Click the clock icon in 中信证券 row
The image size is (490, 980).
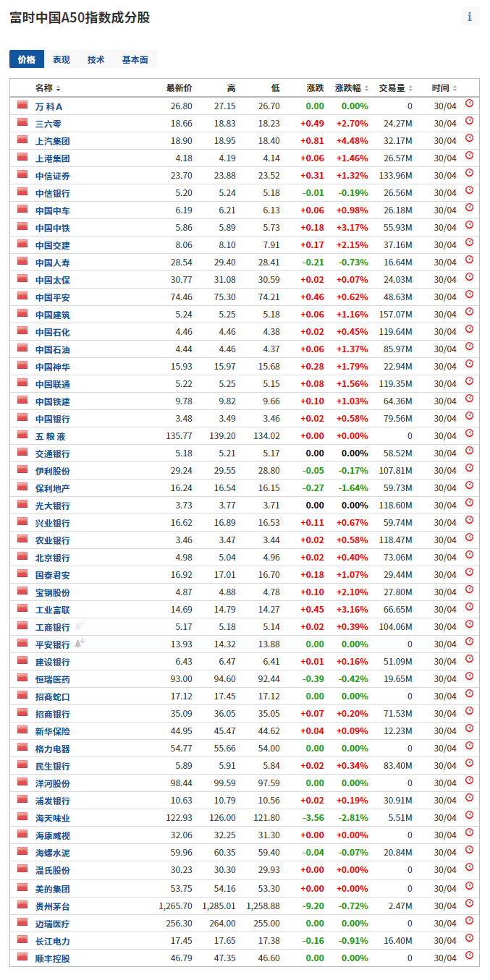469,173
